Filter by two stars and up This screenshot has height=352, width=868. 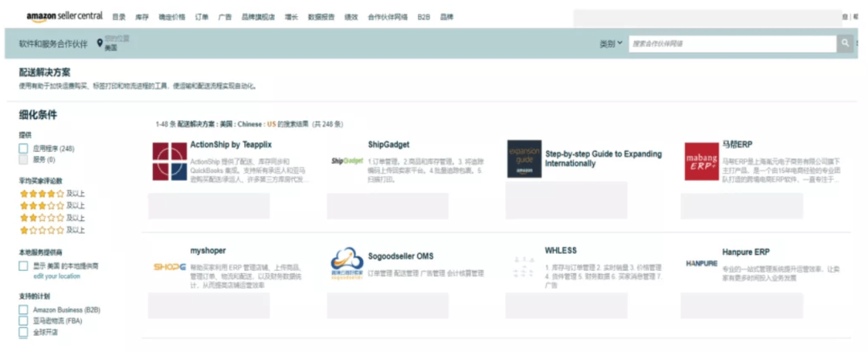(52, 218)
